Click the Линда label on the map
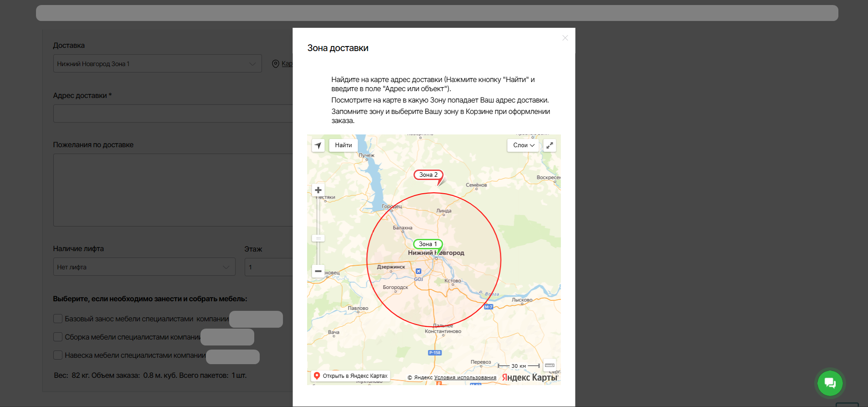This screenshot has width=868, height=407. point(444,211)
